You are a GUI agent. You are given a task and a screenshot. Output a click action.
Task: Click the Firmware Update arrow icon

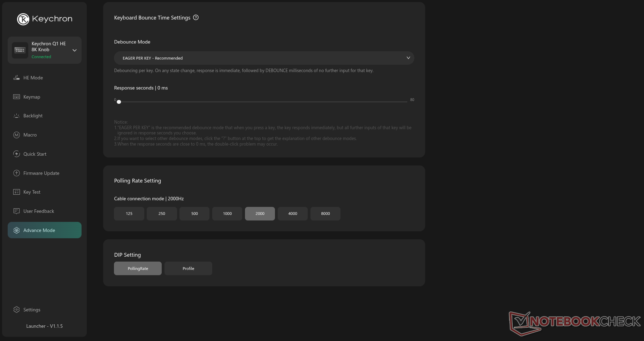coord(16,173)
